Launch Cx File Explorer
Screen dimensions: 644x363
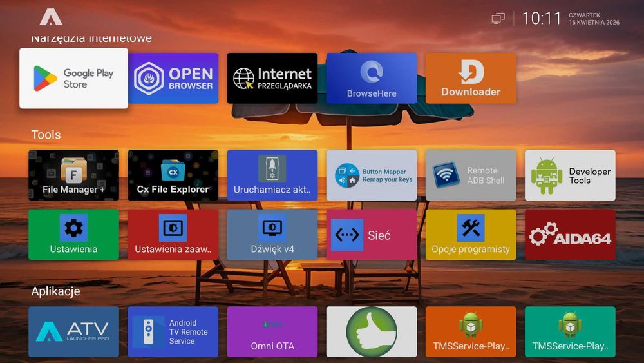[173, 175]
